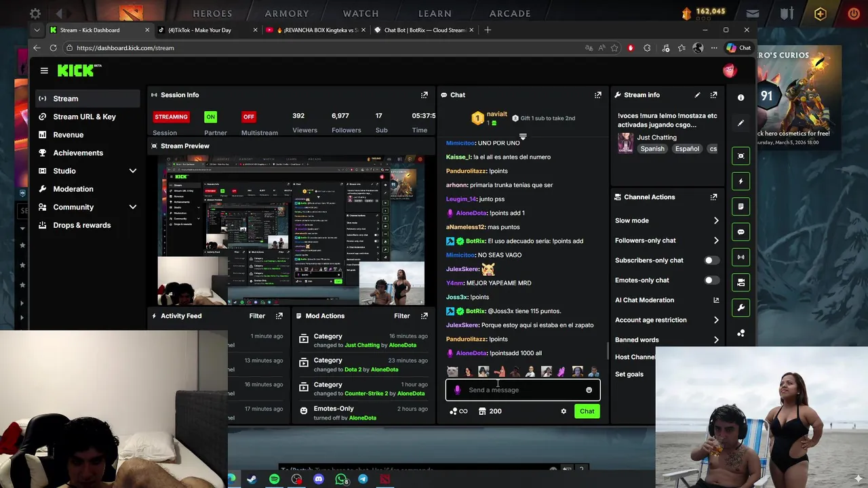
Task: Pop out the Activity Feed panel
Action: coord(279,316)
